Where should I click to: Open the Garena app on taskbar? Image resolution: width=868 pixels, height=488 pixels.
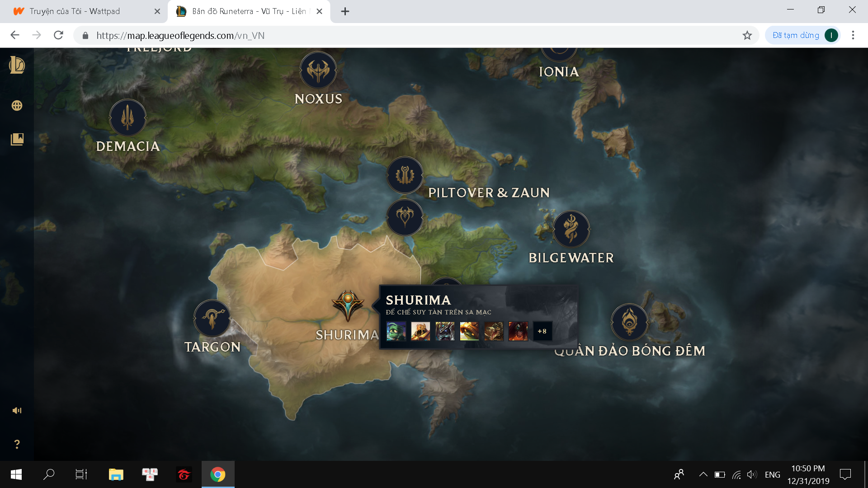[184, 474]
